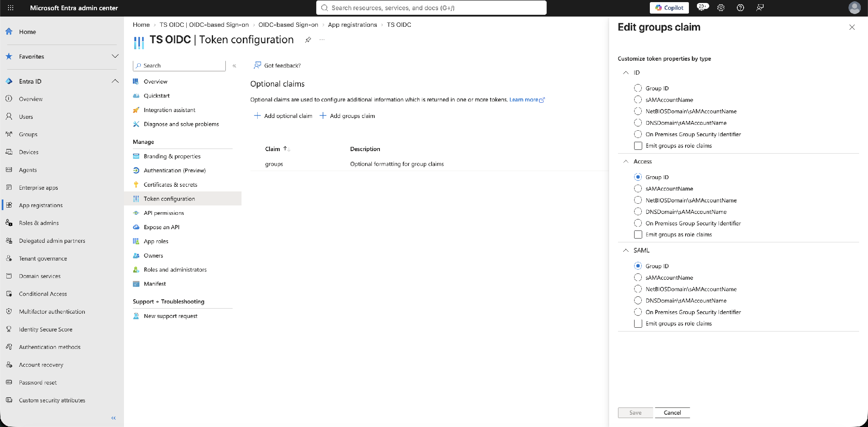Open Groups in the left navigation

(x=28, y=134)
